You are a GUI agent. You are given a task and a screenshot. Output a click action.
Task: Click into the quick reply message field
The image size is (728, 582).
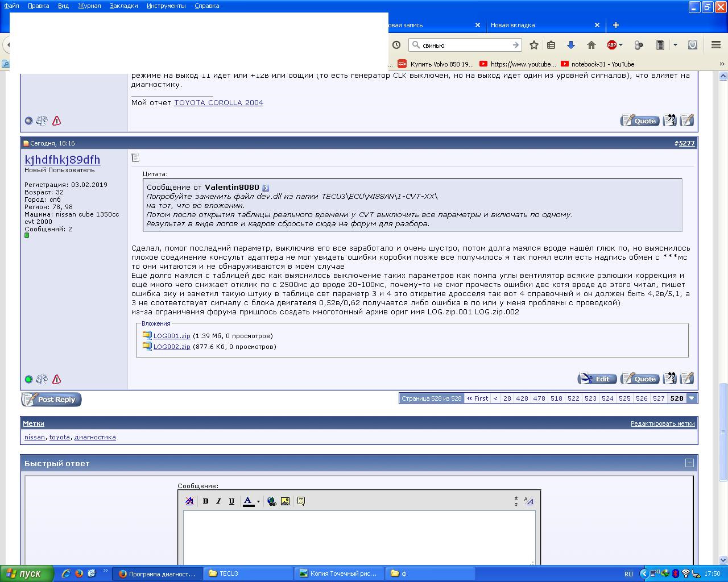click(359, 537)
